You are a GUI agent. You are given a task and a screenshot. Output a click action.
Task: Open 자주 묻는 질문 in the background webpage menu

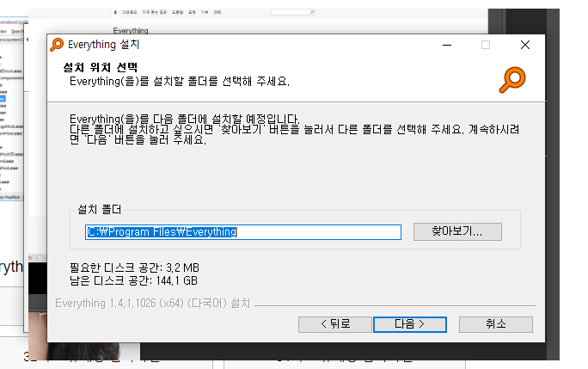[154, 12]
